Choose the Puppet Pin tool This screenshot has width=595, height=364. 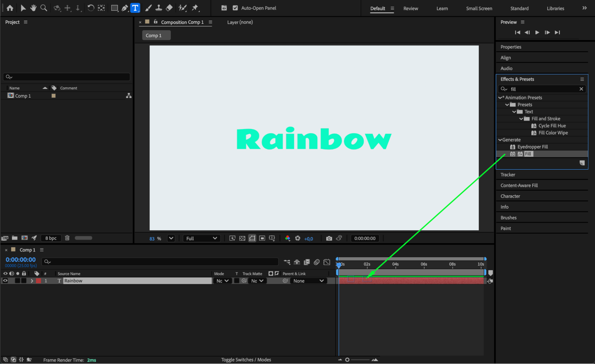pyautogui.click(x=195, y=8)
